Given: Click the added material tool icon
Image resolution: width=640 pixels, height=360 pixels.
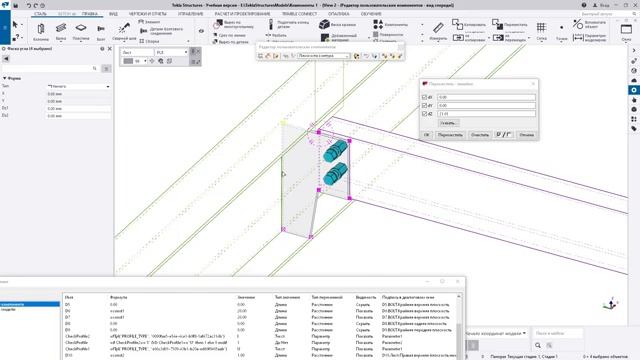Looking at the screenshot, I should tap(325, 38).
